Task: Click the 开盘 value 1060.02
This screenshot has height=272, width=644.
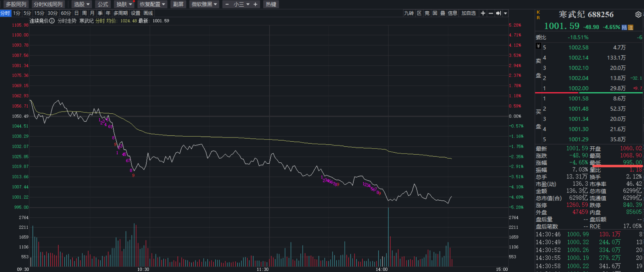Action: 631,148
